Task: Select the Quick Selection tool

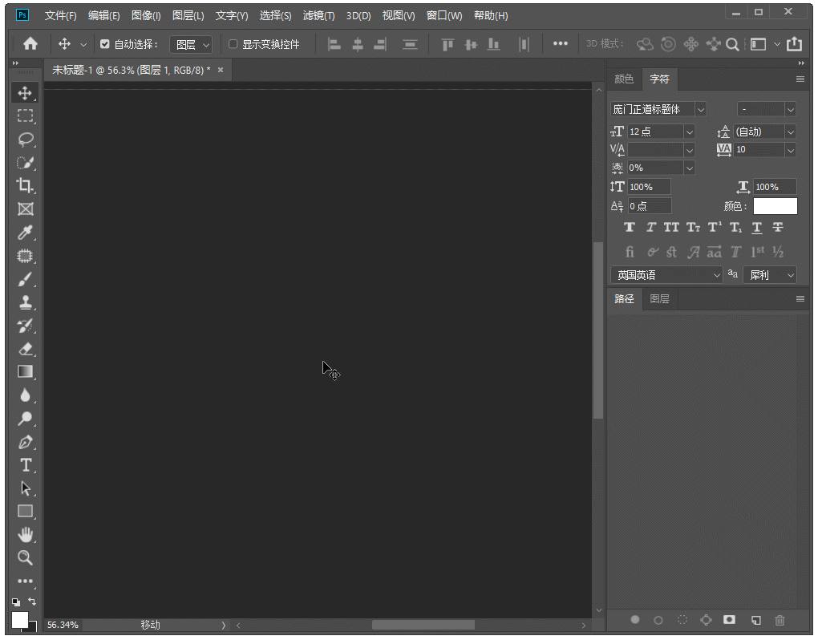Action: coord(25,163)
